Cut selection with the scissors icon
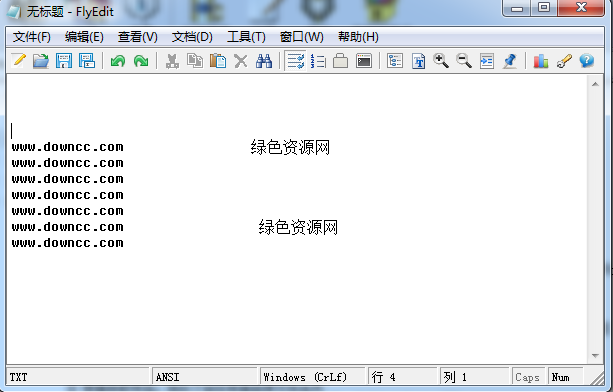 tap(172, 61)
